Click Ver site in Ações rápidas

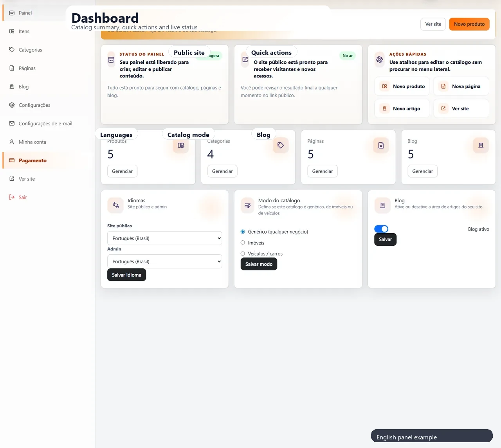(x=461, y=108)
